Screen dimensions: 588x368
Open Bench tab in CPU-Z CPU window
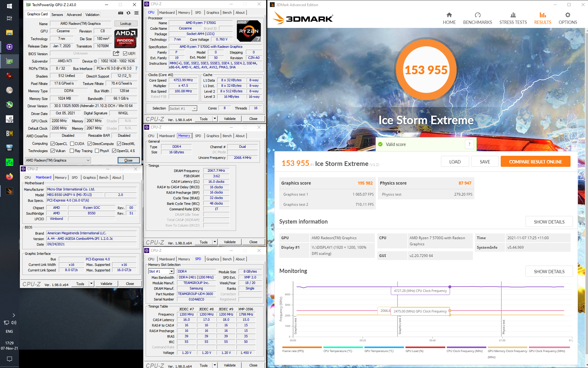pyautogui.click(x=227, y=13)
